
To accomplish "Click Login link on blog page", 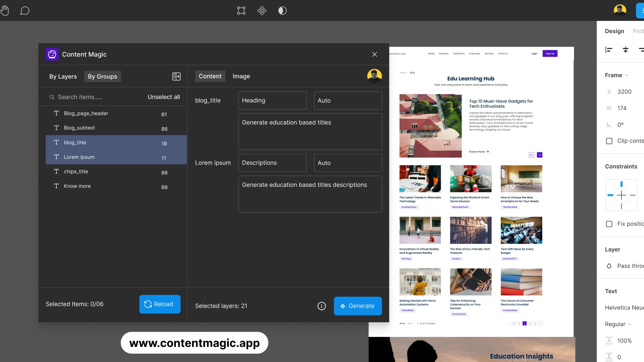I will click(x=534, y=54).
